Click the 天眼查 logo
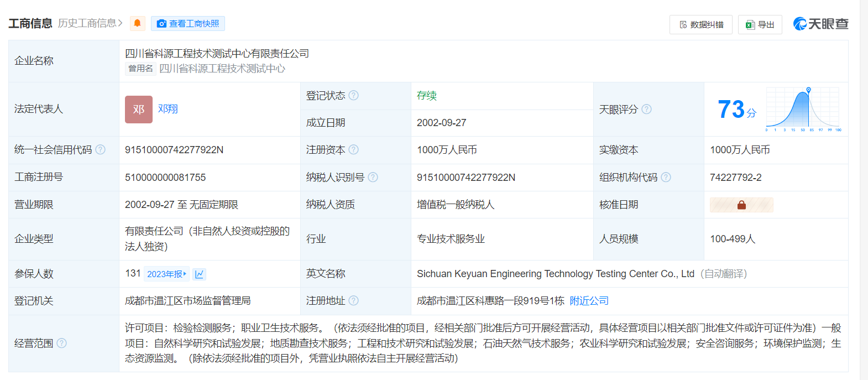Screen dimensions: 868x380 tap(820, 24)
